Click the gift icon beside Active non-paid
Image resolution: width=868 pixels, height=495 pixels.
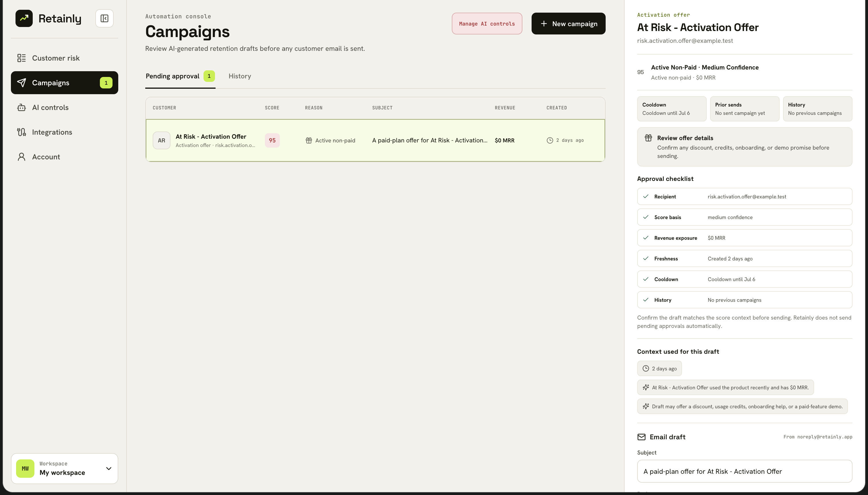pyautogui.click(x=309, y=140)
